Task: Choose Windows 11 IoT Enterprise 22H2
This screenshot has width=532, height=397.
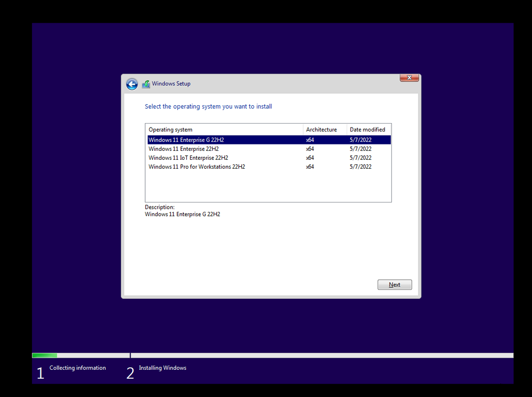Action: pos(269,158)
